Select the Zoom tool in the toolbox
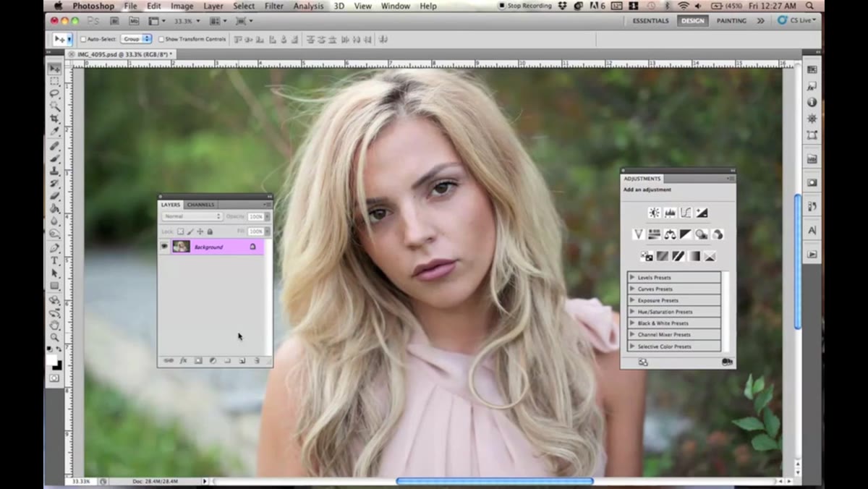This screenshot has height=489, width=868. (x=54, y=337)
